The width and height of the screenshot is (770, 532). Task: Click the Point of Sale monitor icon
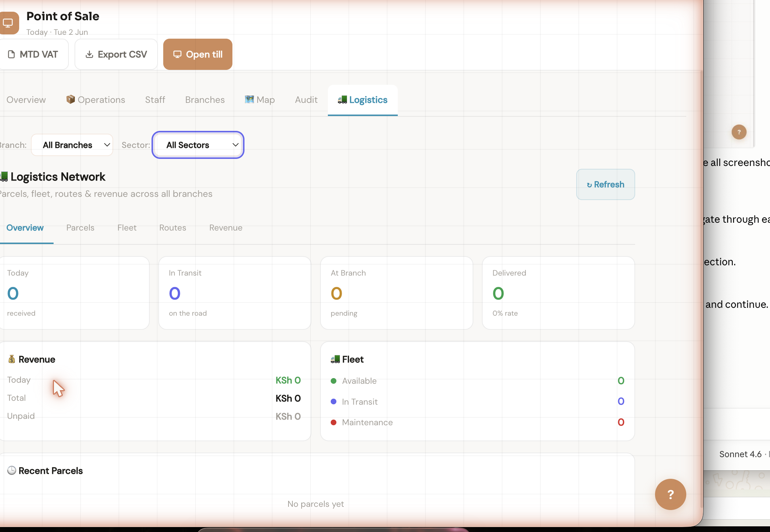[8, 23]
